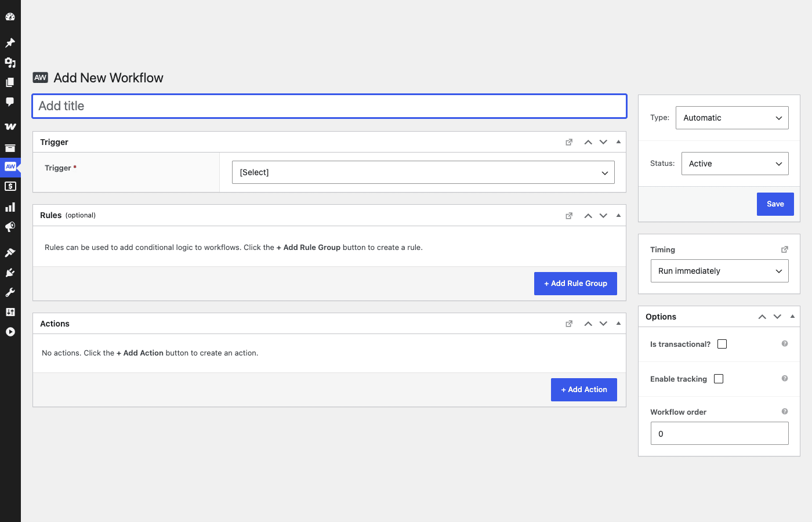Click the Workflow order number field
This screenshot has height=522, width=812.
pyautogui.click(x=720, y=433)
